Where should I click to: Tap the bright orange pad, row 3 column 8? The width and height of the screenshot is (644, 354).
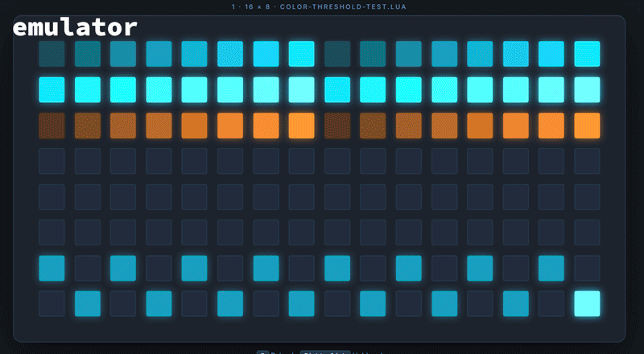pos(301,126)
